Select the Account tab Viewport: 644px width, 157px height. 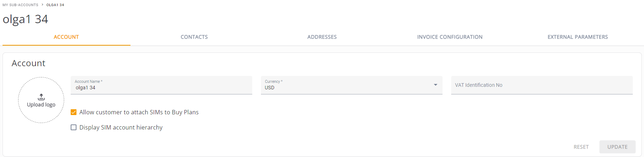click(x=66, y=37)
